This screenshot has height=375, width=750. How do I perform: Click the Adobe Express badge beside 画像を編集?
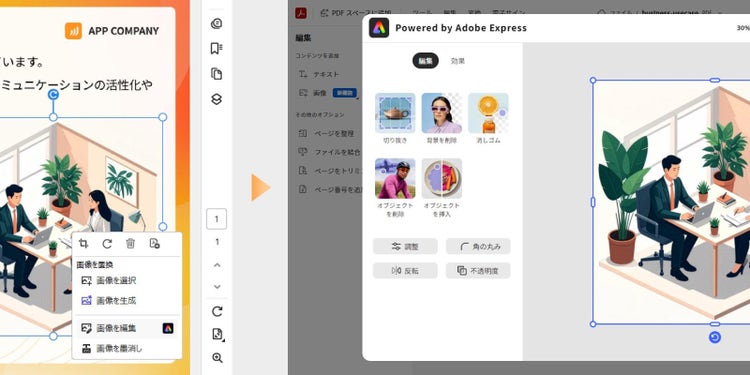pyautogui.click(x=168, y=328)
